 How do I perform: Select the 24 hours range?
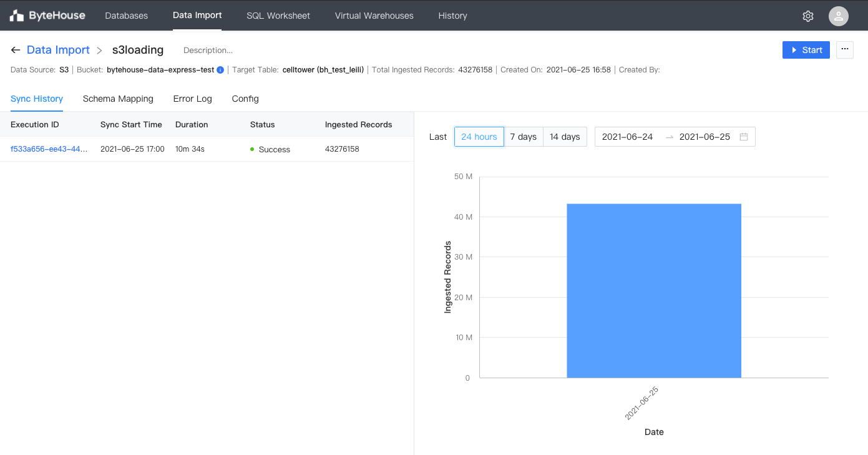pos(479,137)
